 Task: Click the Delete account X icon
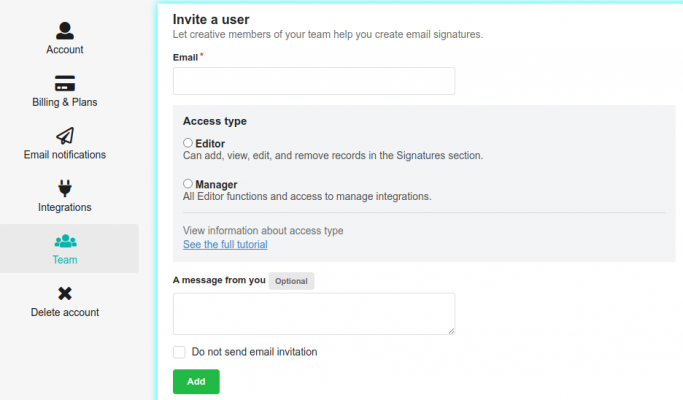65,293
